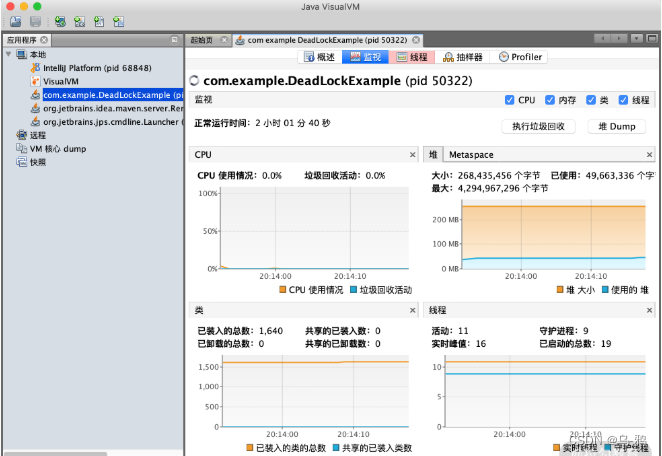
Task: Click the second green-plus toolbar icon
Action: tap(79, 22)
